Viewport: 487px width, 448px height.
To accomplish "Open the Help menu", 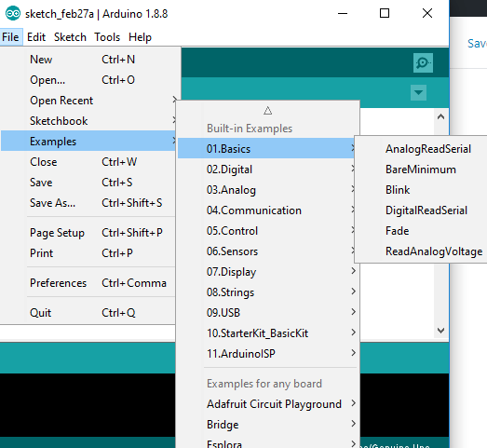I will click(140, 37).
